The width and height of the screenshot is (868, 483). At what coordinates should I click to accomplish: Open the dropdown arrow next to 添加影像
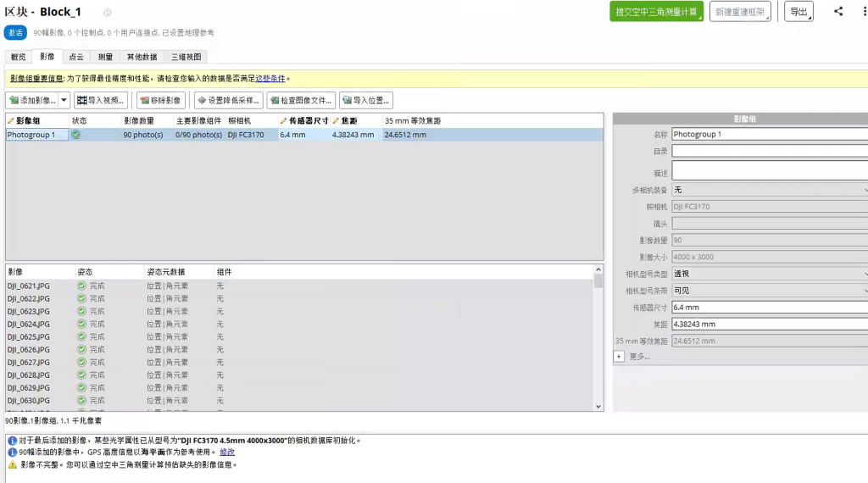tap(64, 100)
